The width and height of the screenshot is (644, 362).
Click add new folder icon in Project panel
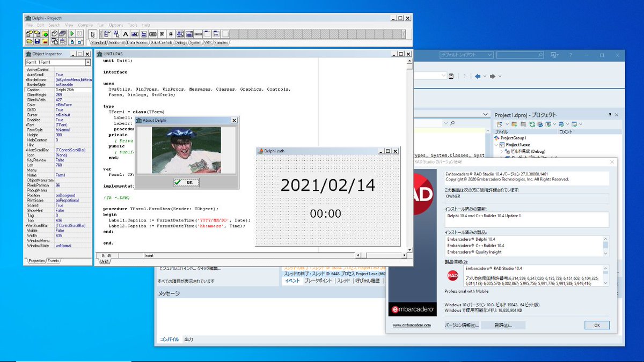[514, 124]
